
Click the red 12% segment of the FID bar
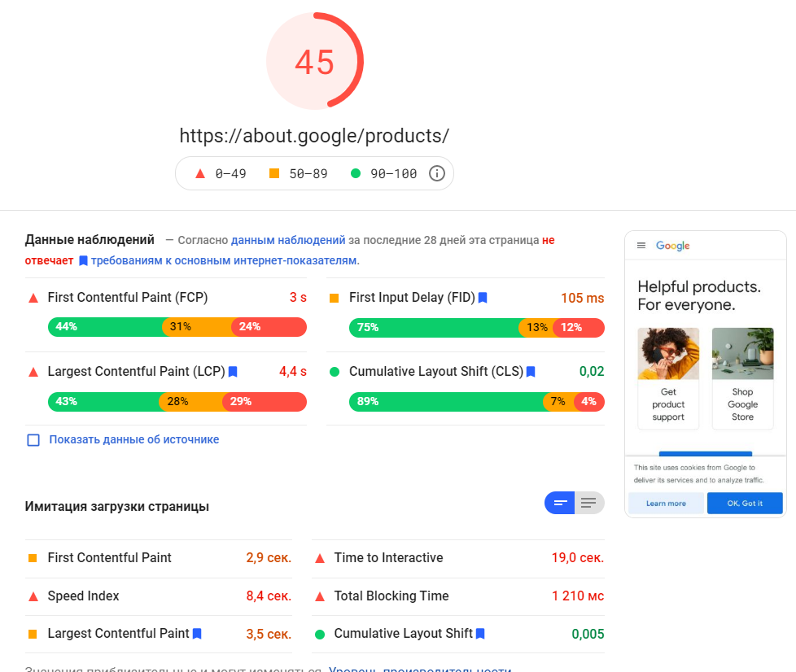tap(579, 327)
